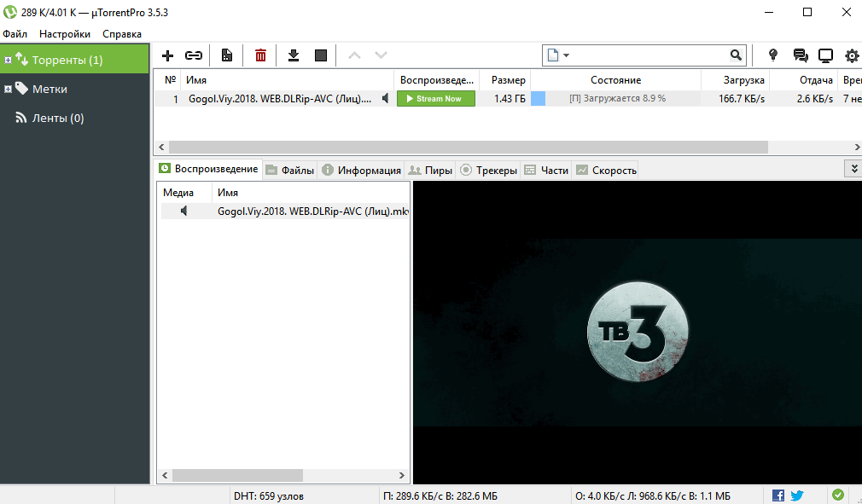Click upload speed О: 4.0 КБ/с status
The height and width of the screenshot is (504, 862).
(x=653, y=496)
